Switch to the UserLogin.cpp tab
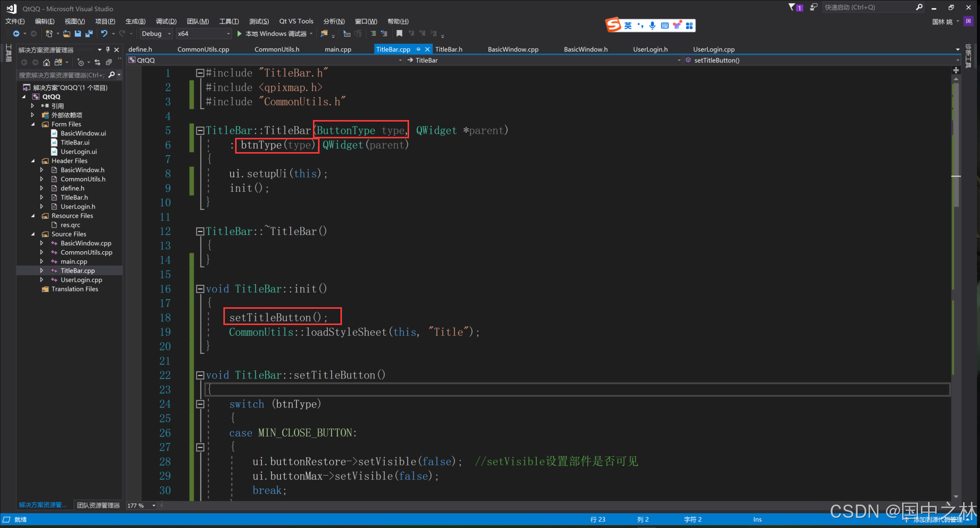The image size is (980, 528). click(x=714, y=49)
